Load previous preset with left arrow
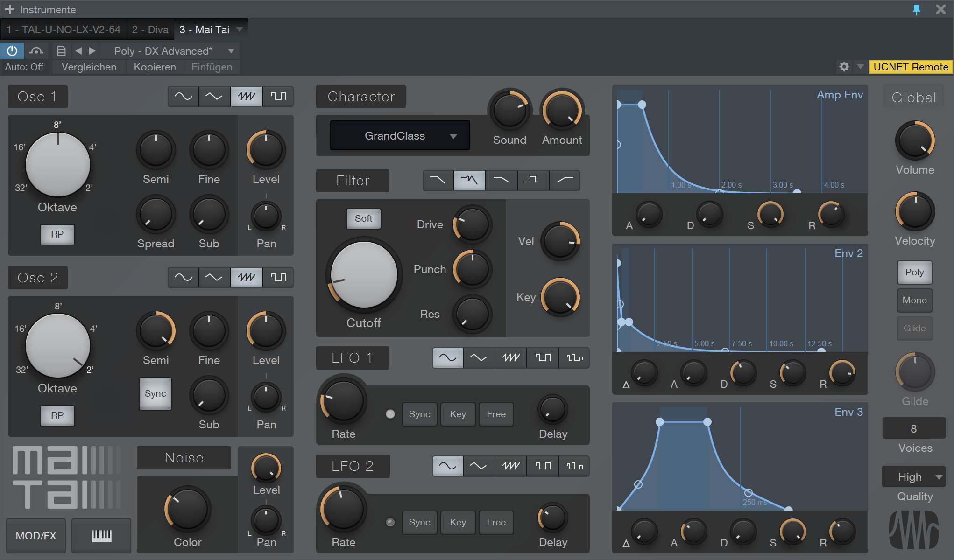Viewport: 954px width, 560px height. [78, 50]
